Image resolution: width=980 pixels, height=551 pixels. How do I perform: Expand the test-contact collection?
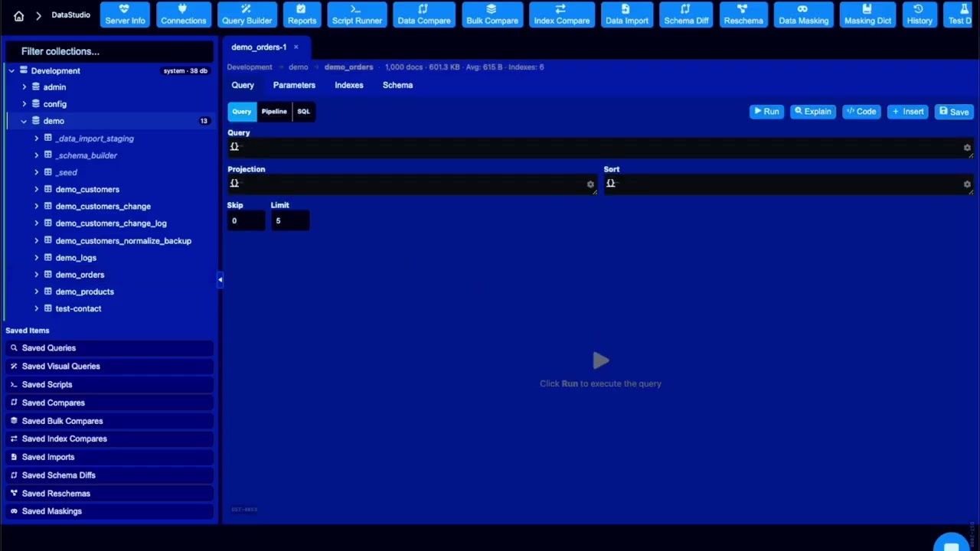36,308
